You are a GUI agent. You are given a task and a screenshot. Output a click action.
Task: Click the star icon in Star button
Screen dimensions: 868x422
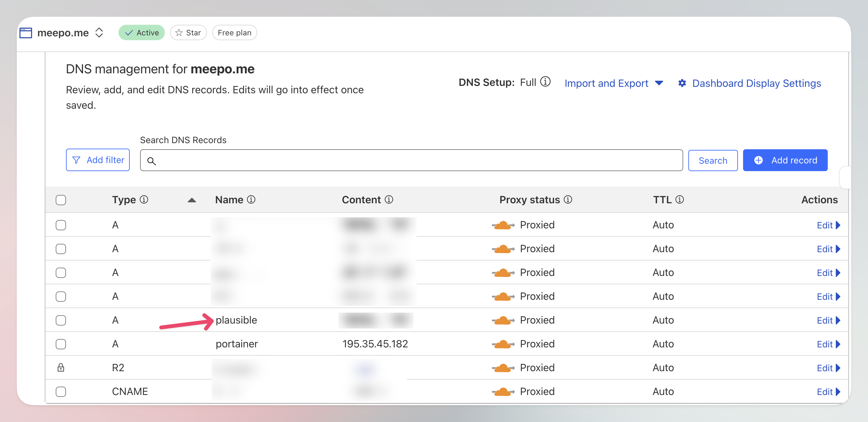click(x=179, y=32)
